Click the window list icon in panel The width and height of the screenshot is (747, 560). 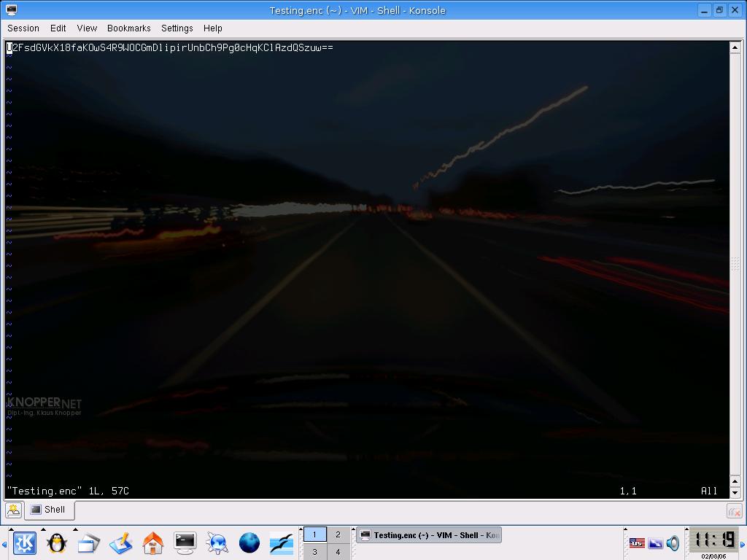pos(88,542)
